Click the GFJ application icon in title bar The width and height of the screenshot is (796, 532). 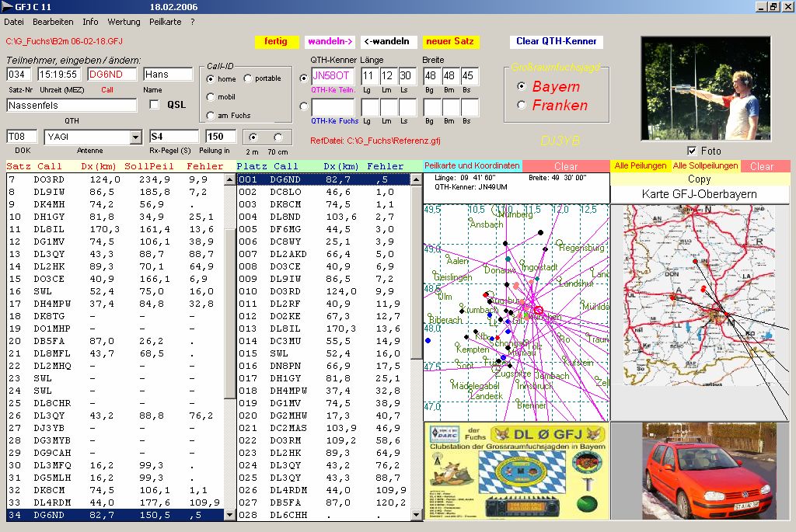tap(7, 6)
